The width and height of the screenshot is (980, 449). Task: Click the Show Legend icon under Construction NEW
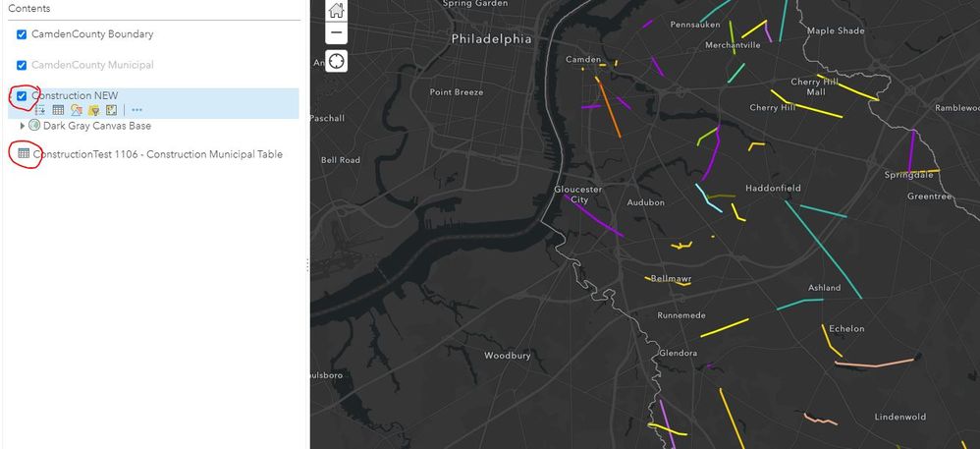point(41,110)
